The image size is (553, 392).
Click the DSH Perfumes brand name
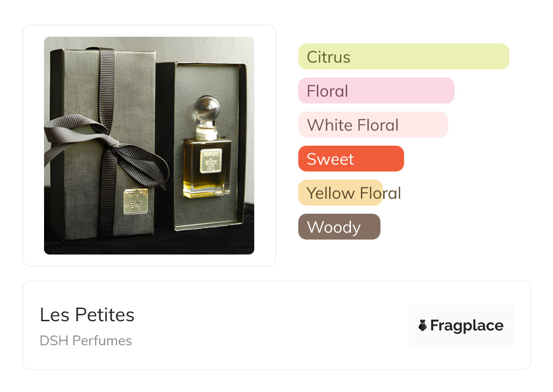[x=86, y=341]
